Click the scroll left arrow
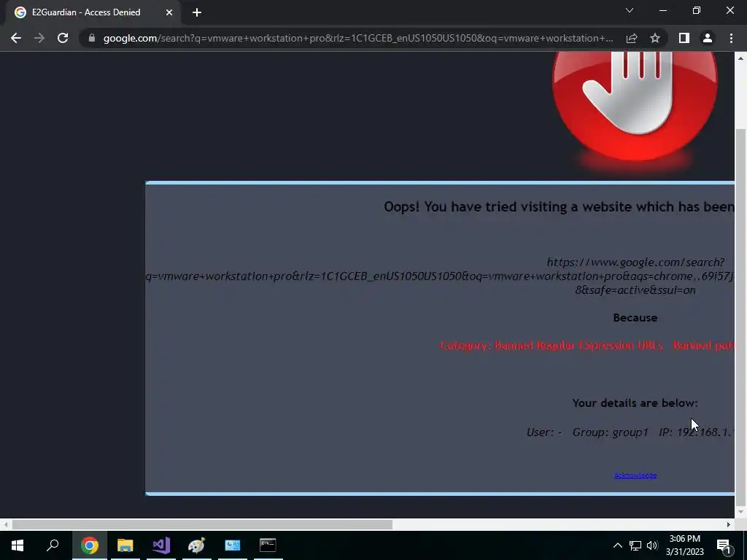The width and height of the screenshot is (747, 560). click(x=5, y=525)
